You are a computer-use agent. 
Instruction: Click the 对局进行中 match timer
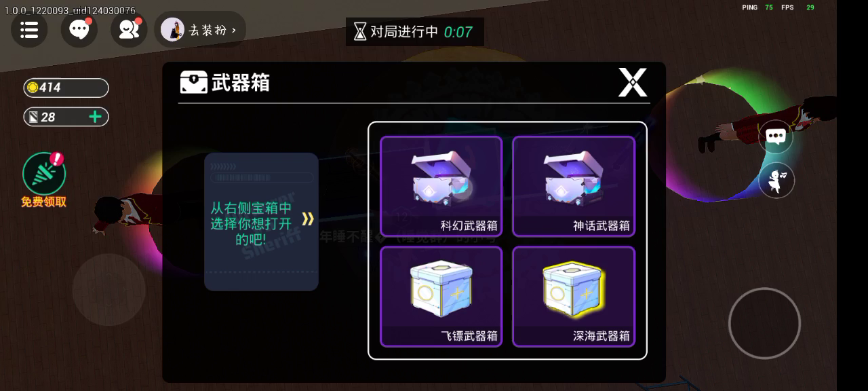pos(415,32)
